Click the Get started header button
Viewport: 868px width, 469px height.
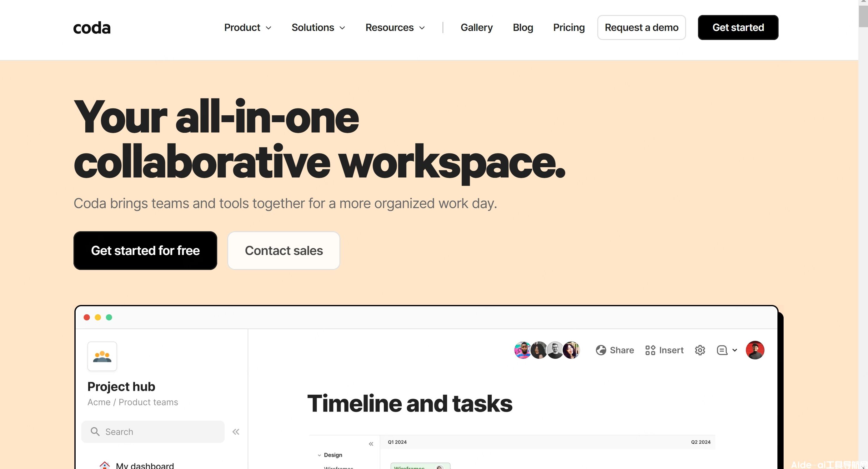point(738,27)
